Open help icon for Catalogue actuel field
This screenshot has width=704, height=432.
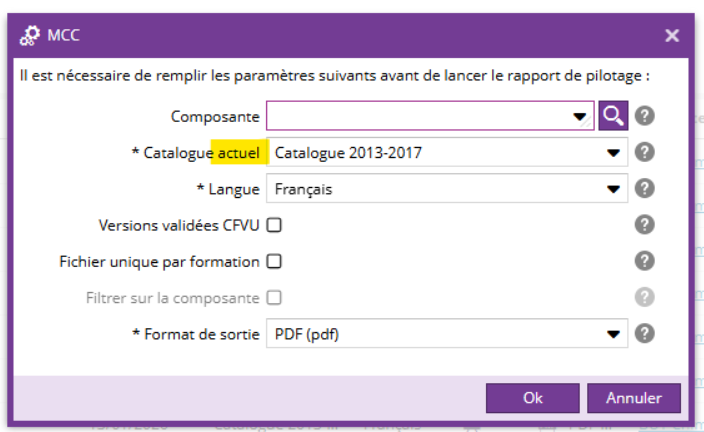point(646,152)
